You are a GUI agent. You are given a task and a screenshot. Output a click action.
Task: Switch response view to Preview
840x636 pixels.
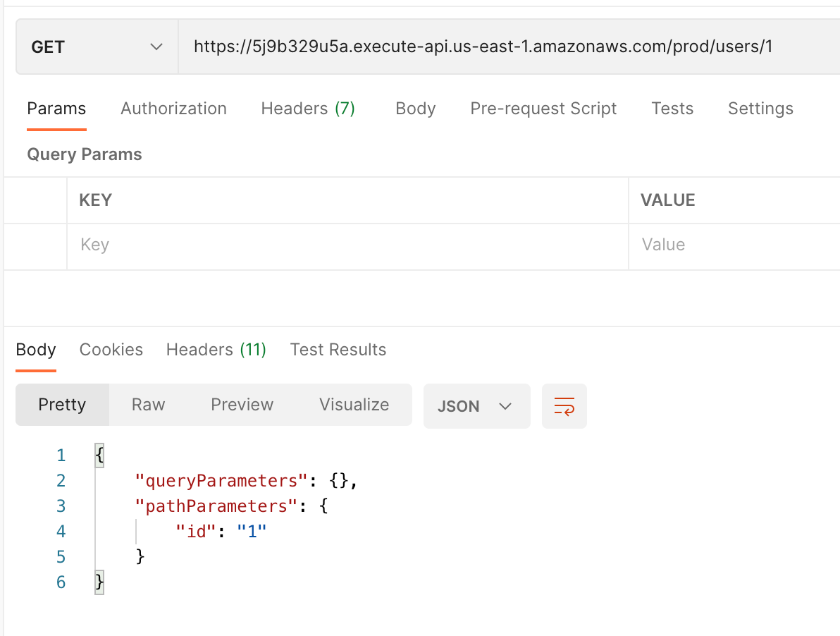coord(242,405)
